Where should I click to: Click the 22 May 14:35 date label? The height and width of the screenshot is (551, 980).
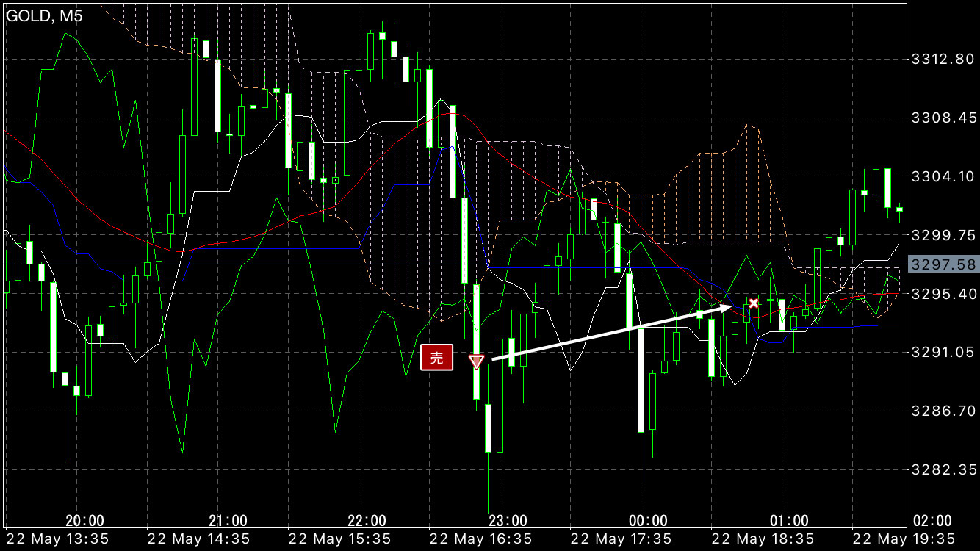[199, 539]
